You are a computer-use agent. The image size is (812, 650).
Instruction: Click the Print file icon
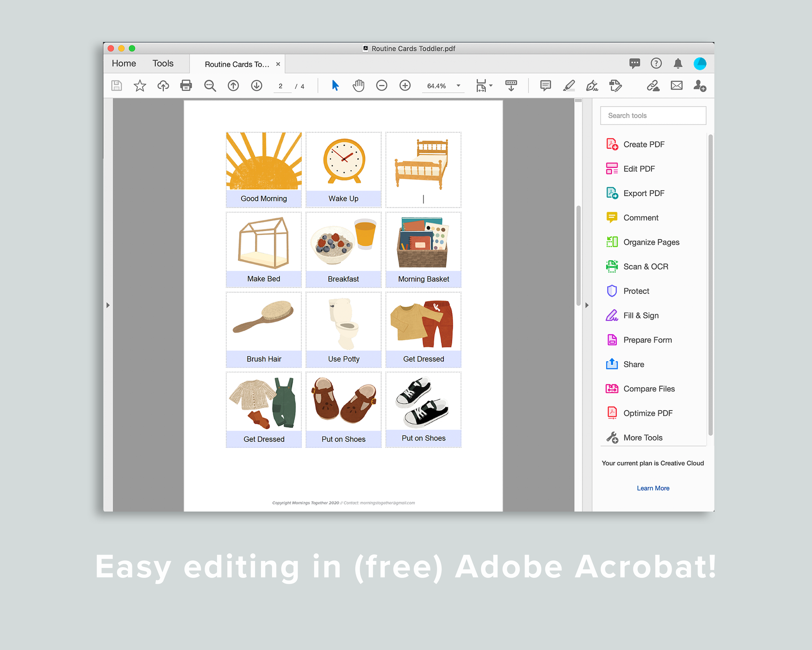click(x=186, y=86)
